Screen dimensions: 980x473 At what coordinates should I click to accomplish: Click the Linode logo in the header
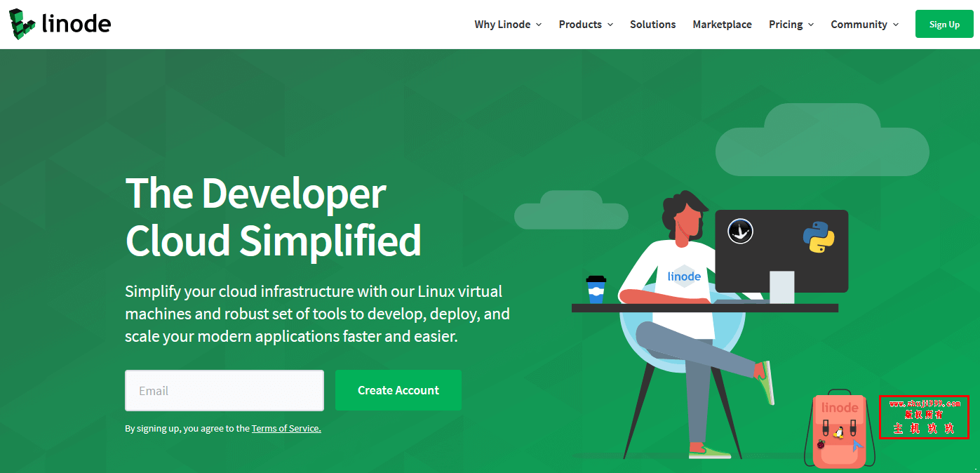coord(60,25)
